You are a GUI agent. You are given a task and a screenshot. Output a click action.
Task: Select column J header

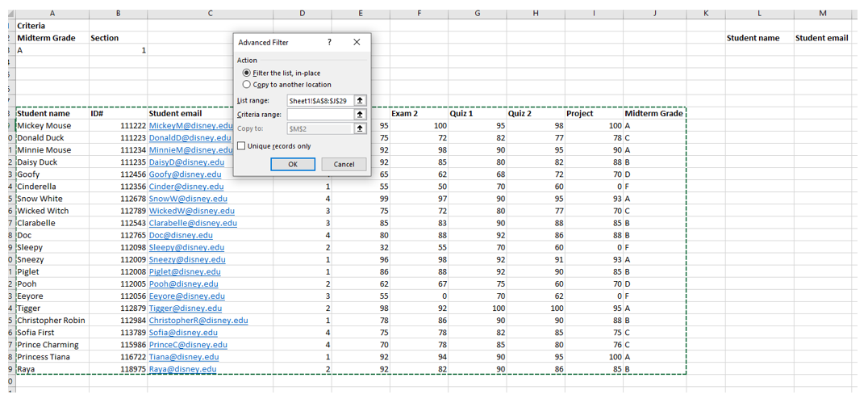click(x=654, y=14)
